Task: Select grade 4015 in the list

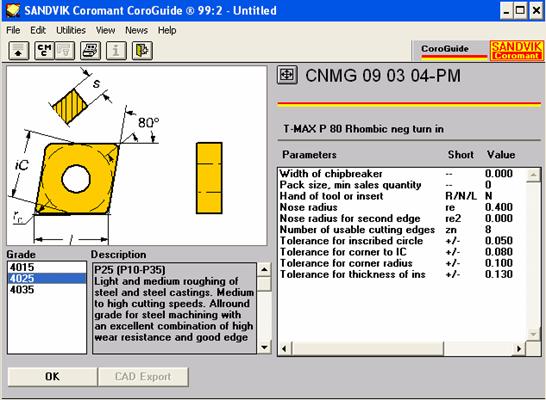Action: click(47, 267)
